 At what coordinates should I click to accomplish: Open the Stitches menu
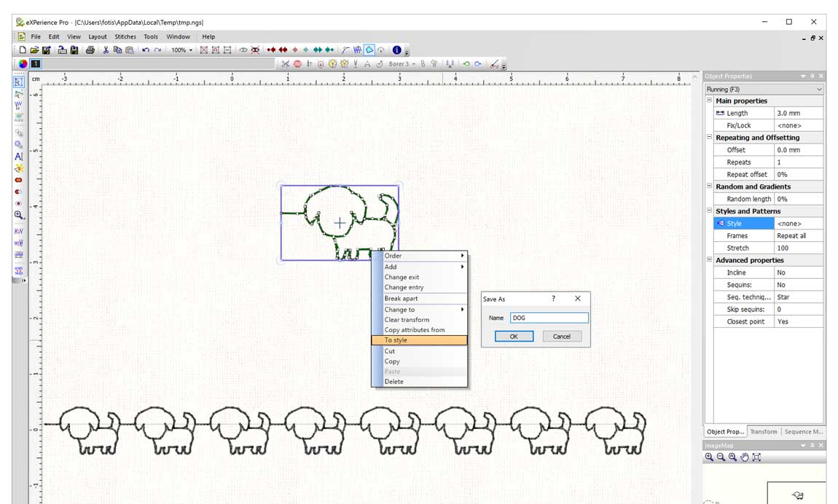[125, 37]
